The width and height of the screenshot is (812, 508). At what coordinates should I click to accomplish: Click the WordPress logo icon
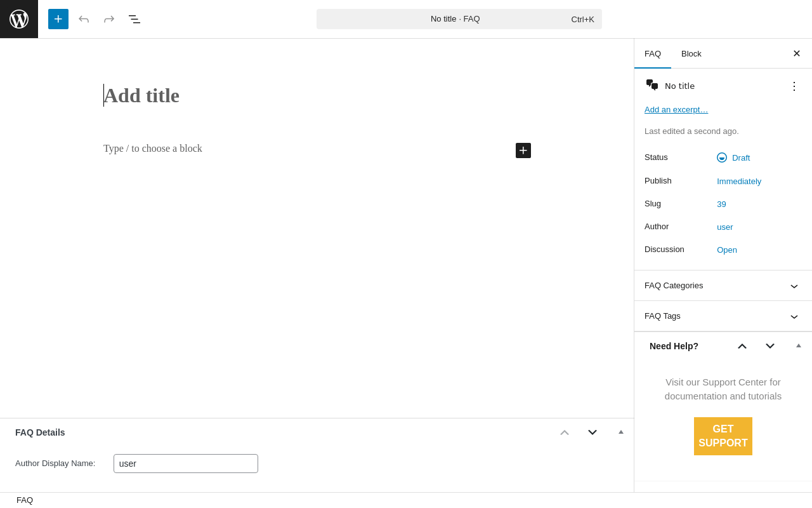(x=19, y=19)
